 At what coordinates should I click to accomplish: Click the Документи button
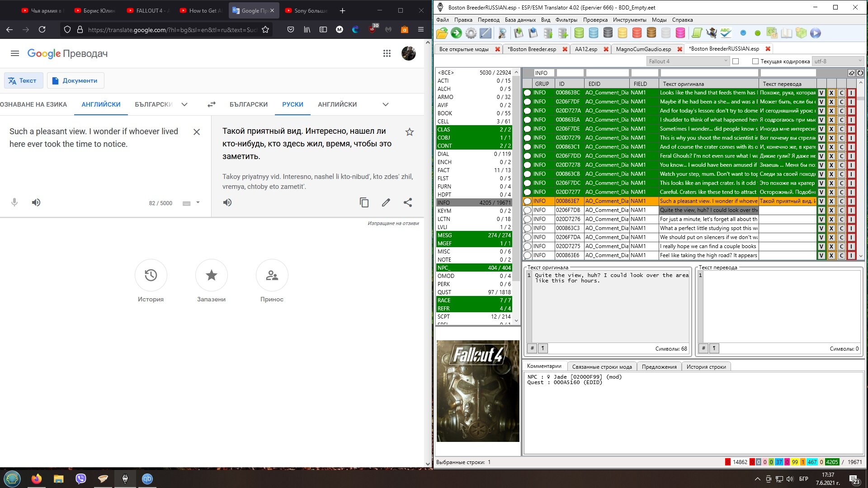pyautogui.click(x=75, y=80)
